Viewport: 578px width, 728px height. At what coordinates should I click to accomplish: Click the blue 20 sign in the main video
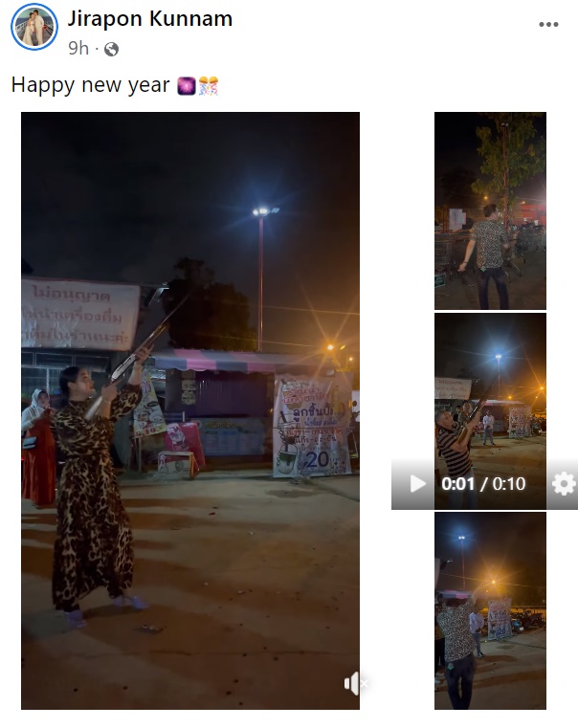pyautogui.click(x=319, y=459)
